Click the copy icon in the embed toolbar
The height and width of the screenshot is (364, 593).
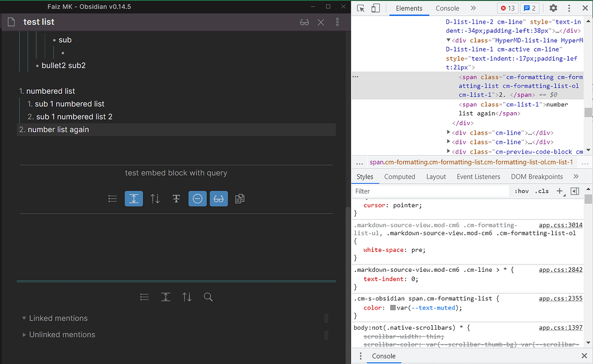[239, 198]
